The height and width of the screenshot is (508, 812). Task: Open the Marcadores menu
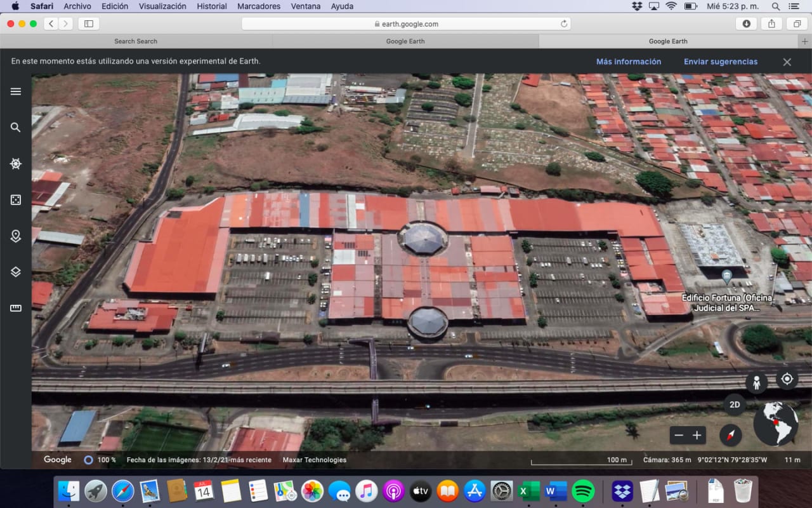click(x=258, y=6)
